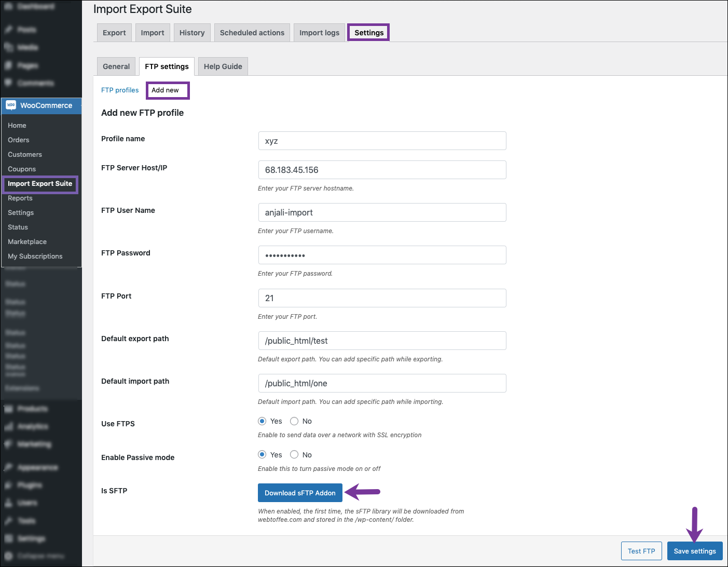Click the Download sFTP Addon button
728x567 pixels.
click(300, 492)
